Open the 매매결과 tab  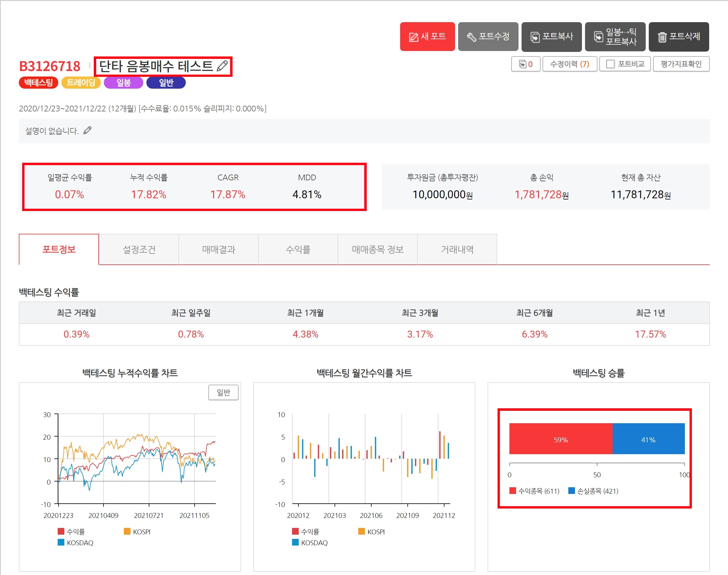[x=219, y=250]
